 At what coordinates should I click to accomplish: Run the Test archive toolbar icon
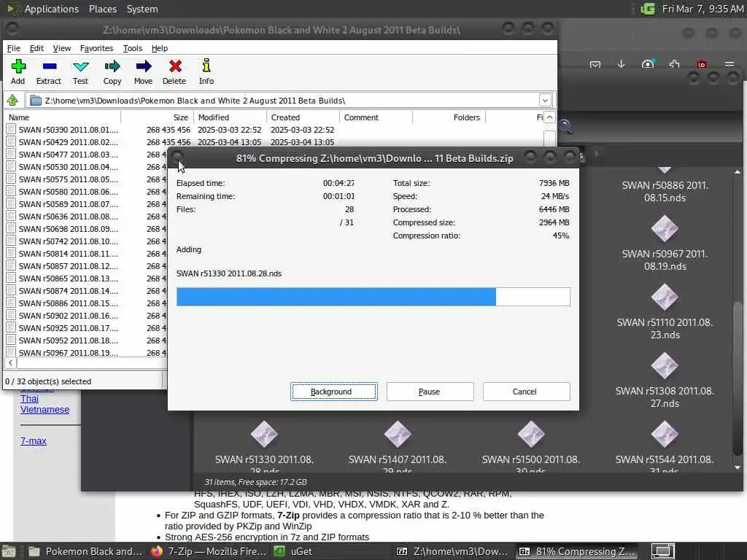[80, 66]
